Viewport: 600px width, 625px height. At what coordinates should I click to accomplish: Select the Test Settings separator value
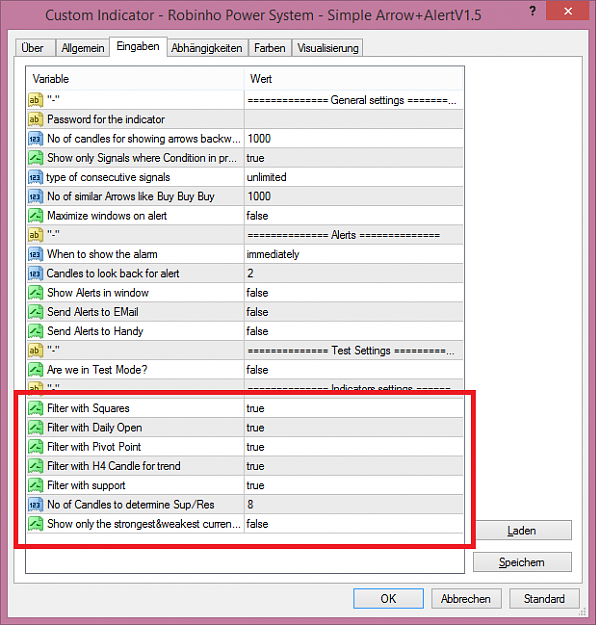pos(354,350)
